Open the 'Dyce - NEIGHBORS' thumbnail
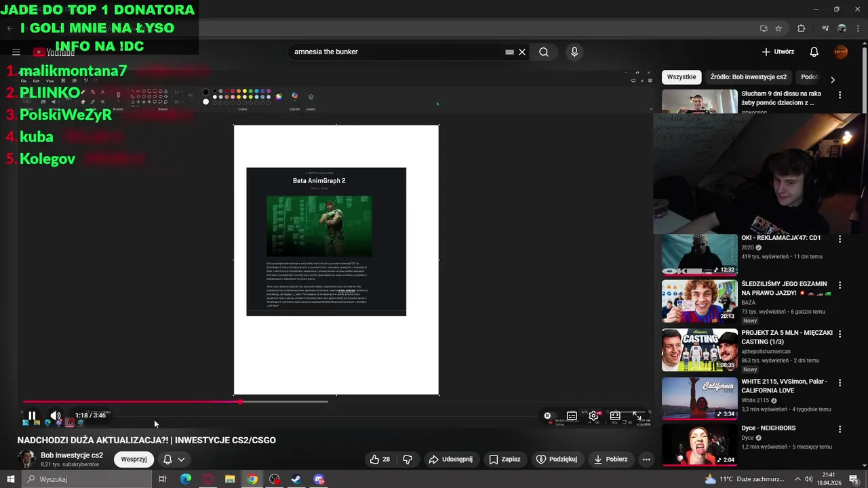The width and height of the screenshot is (868, 488). coord(700,445)
